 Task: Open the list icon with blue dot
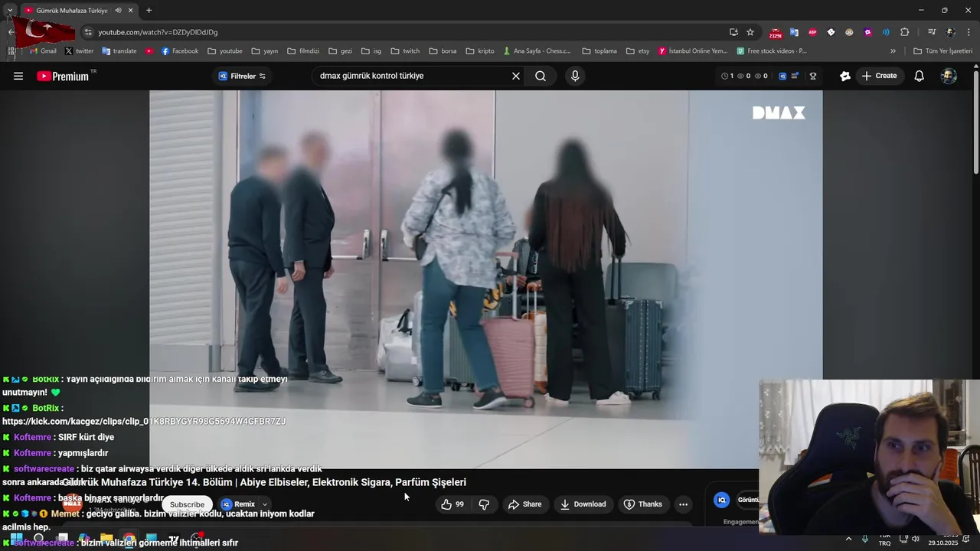pyautogui.click(x=795, y=76)
